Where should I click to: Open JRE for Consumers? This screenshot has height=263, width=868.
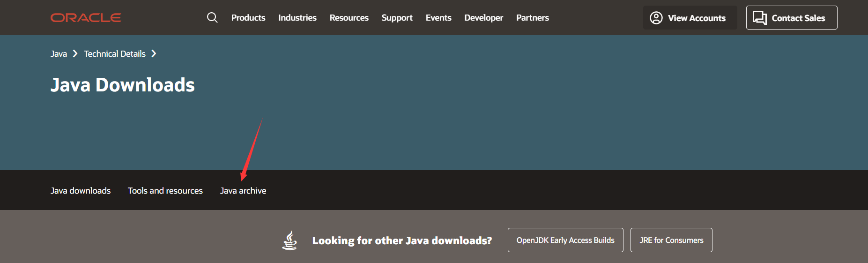(671, 240)
